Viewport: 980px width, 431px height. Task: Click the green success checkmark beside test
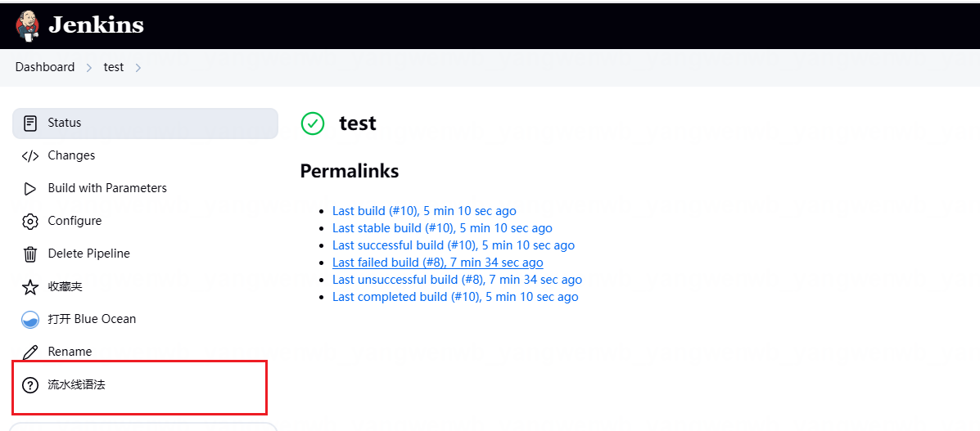(x=313, y=123)
